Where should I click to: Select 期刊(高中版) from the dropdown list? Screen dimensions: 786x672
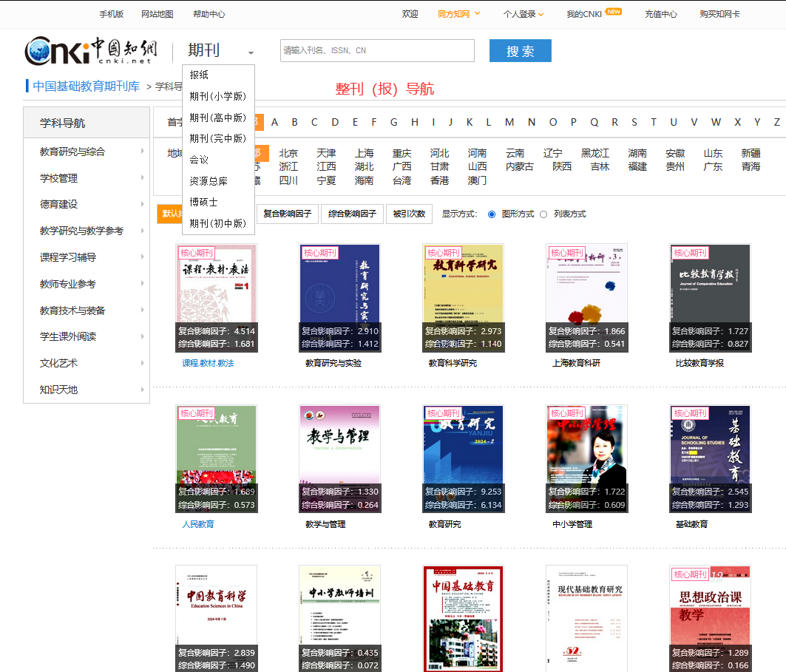[219, 118]
